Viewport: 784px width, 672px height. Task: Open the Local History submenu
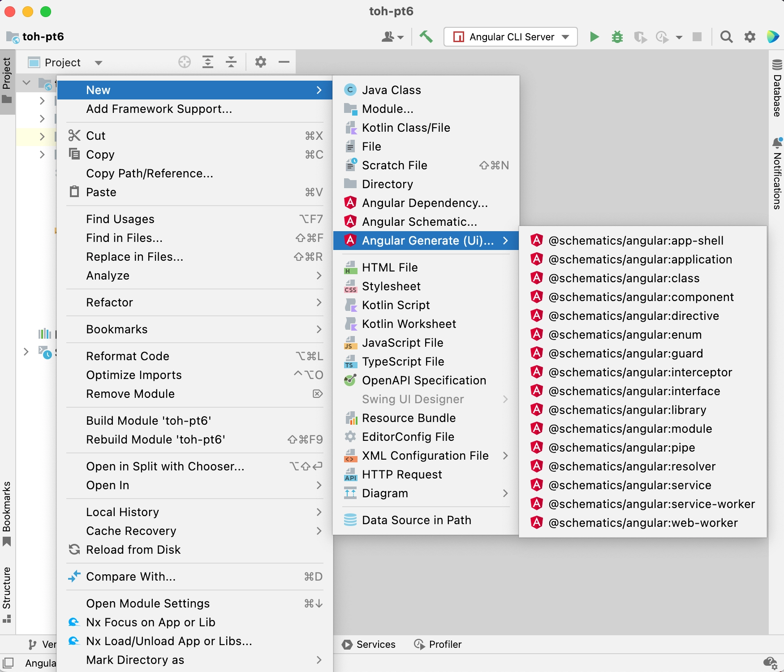(195, 512)
